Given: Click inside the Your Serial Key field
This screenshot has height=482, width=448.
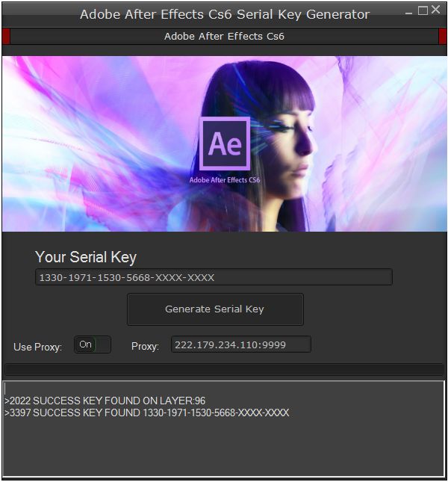Looking at the screenshot, I should tap(214, 277).
